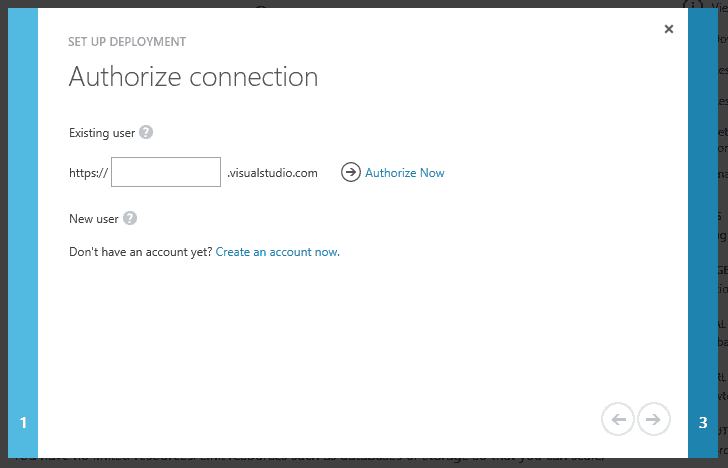728x468 pixels.
Task: Go back with the left arrow button
Action: (x=618, y=420)
